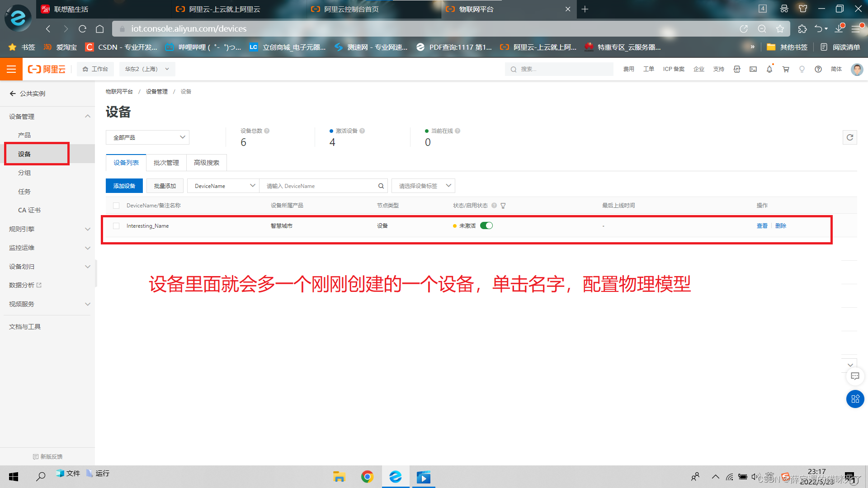This screenshot has height=488, width=868.
Task: Toggle the Interesting_Name device enable switch
Action: (486, 226)
